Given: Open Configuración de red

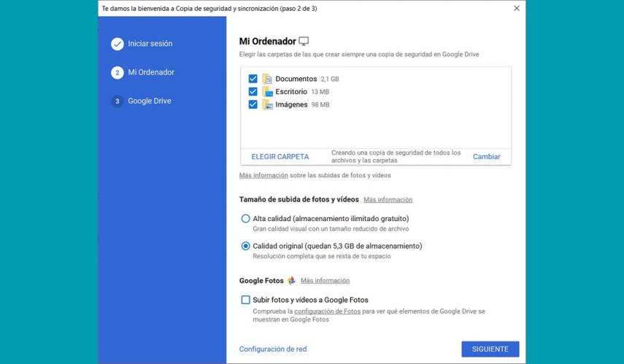Looking at the screenshot, I should [273, 349].
